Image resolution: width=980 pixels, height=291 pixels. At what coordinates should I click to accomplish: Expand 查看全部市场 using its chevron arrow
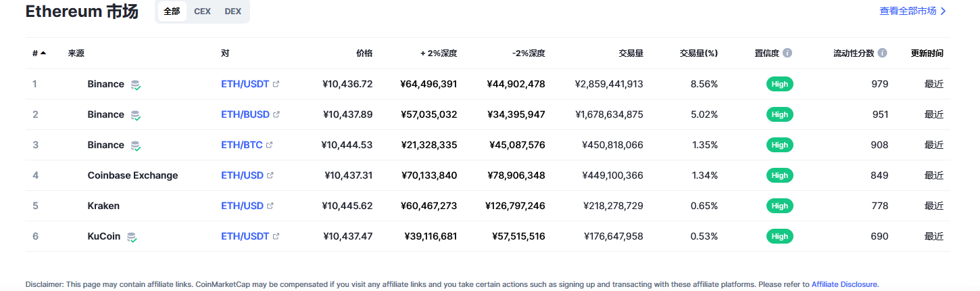(x=944, y=11)
